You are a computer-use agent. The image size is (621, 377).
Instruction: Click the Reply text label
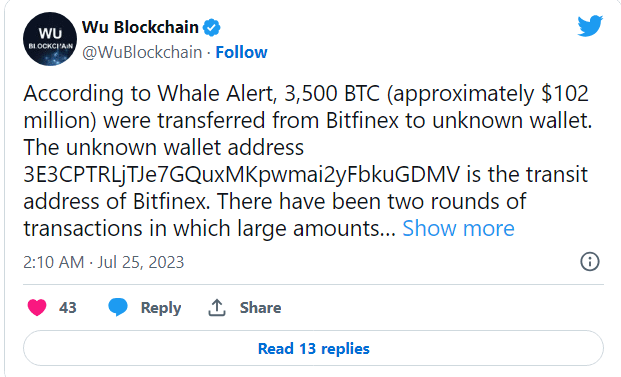(x=161, y=308)
